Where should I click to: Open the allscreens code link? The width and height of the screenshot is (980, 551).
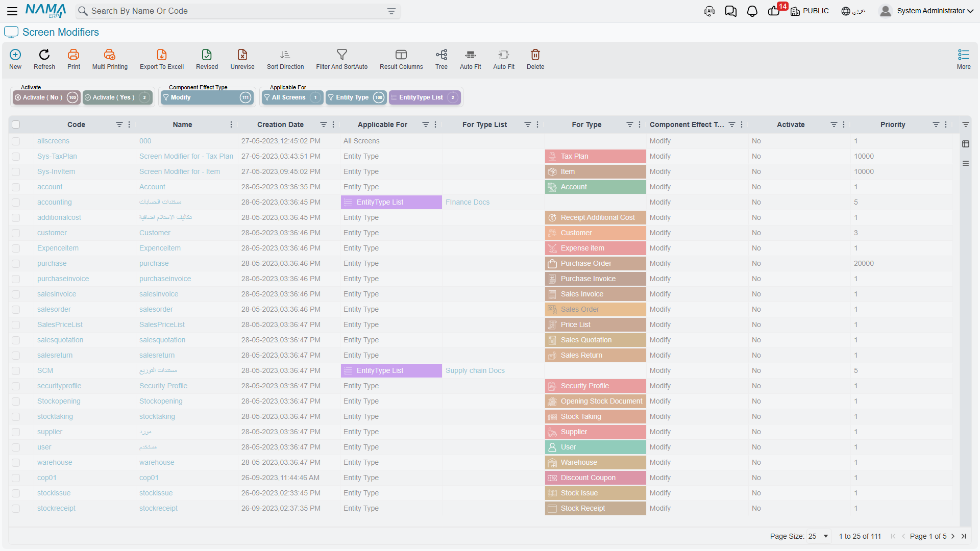click(53, 141)
